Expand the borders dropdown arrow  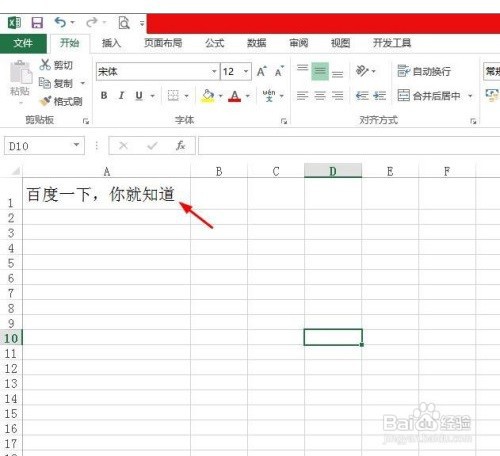click(186, 96)
